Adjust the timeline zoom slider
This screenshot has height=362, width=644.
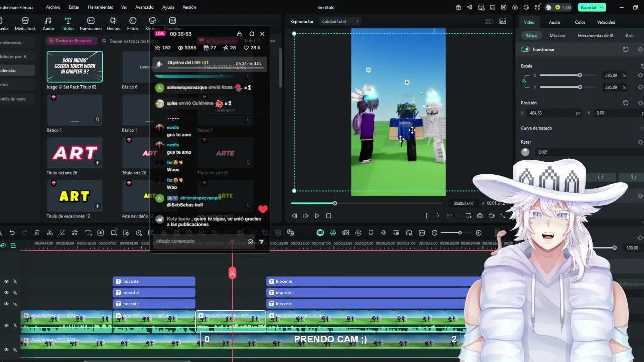pos(459,233)
